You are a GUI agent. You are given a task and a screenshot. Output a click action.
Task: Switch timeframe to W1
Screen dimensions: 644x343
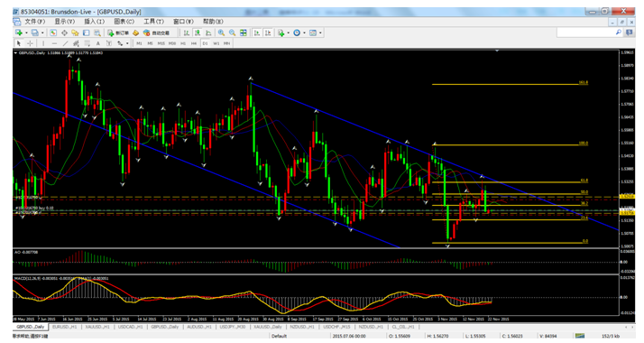pos(216,43)
